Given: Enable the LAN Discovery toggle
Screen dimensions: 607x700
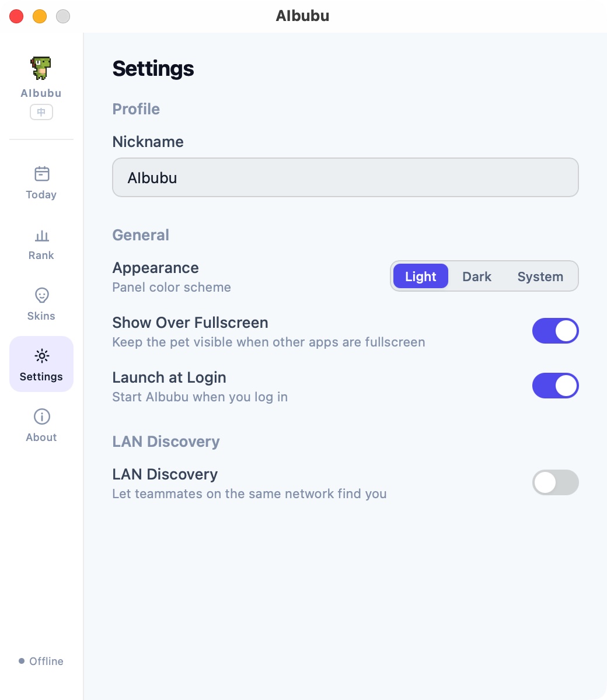Looking at the screenshot, I should pos(555,482).
